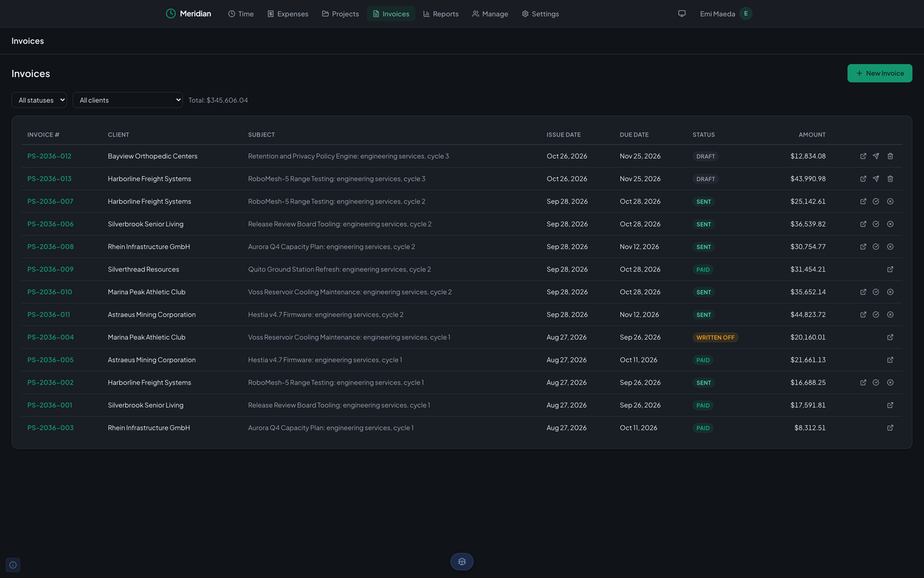
Task: Expand the All clients filter dropdown
Action: tap(128, 100)
